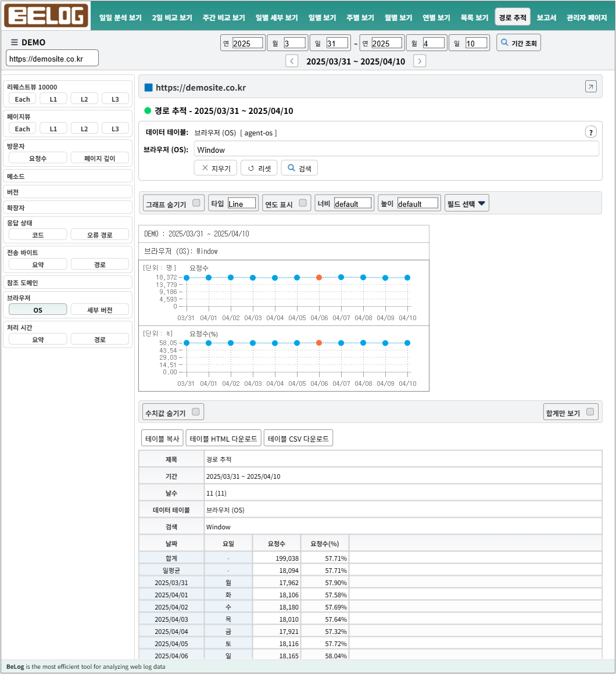Image resolution: width=616 pixels, height=674 pixels.
Task: Expand the 필드 선택 dropdown
Action: click(467, 203)
